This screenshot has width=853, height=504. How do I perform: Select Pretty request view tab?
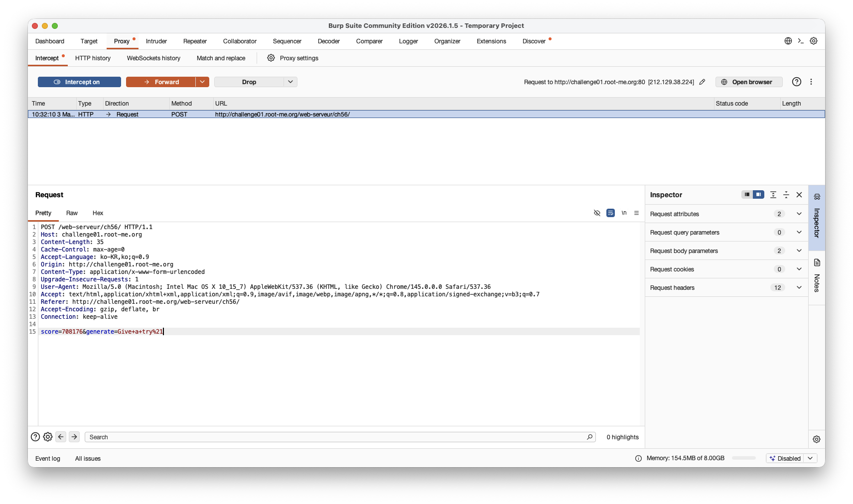pos(43,213)
